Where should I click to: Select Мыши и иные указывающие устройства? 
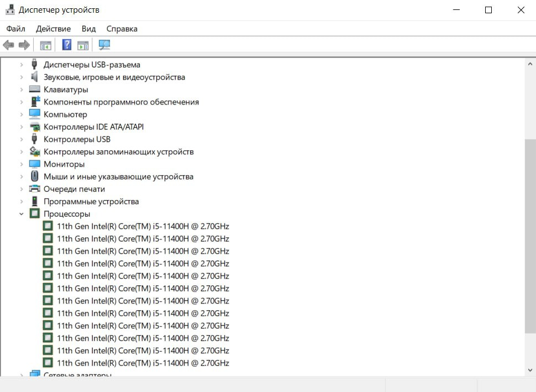click(118, 177)
